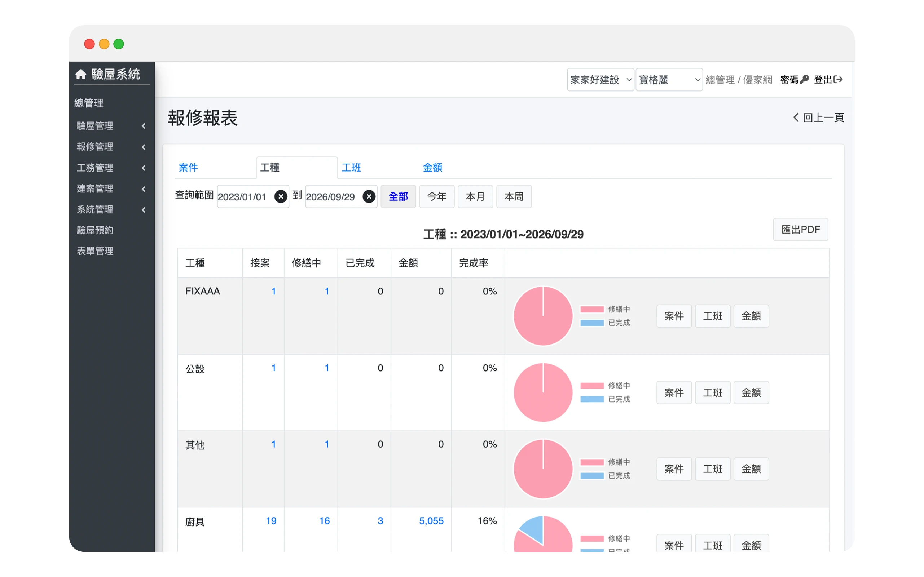Screen dimensions: 924x577
Task: Expand the 報修管理 sidebar menu
Action: tap(111, 147)
